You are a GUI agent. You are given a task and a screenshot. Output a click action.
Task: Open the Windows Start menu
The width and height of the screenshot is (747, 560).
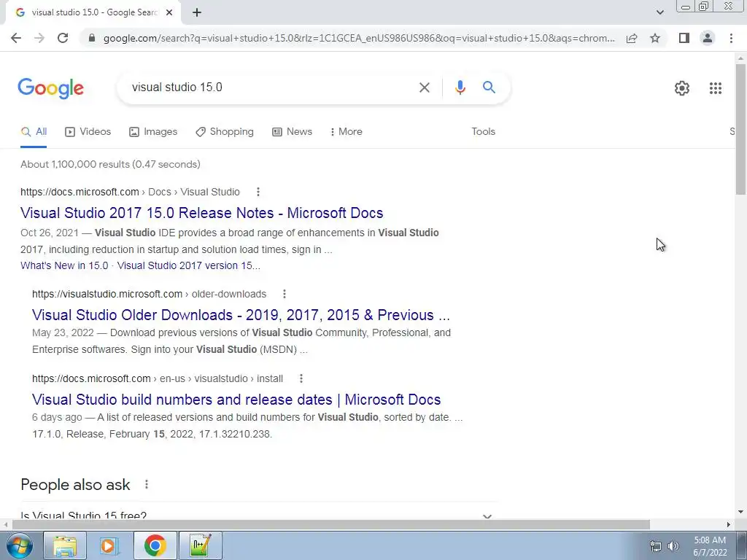(19, 545)
